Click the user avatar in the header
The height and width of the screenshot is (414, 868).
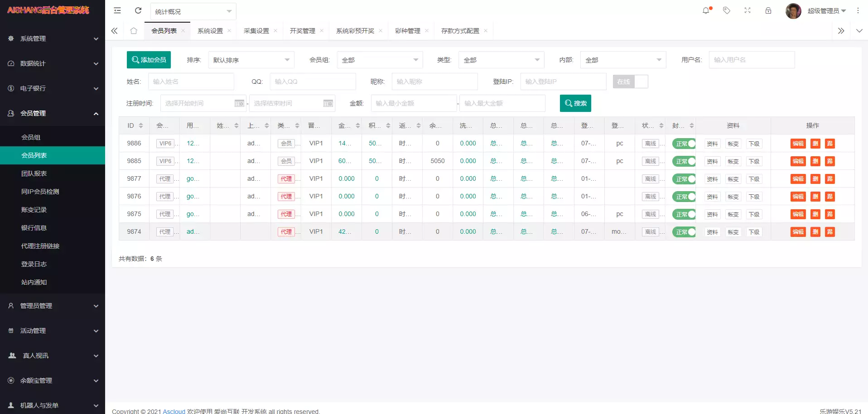(x=793, y=10)
